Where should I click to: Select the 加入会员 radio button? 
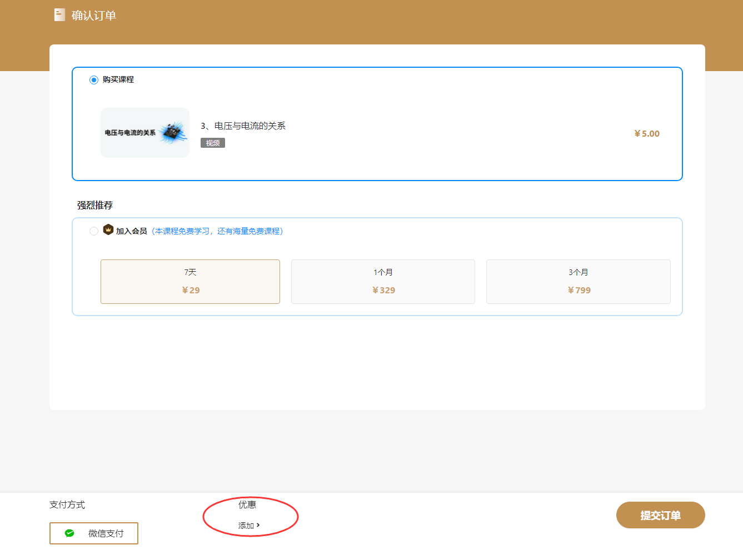point(94,231)
